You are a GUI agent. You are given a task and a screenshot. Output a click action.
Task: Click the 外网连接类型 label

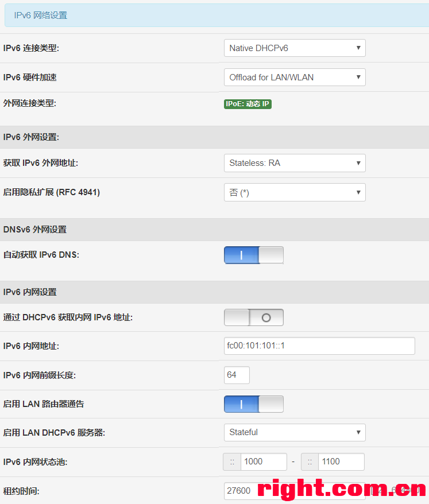point(30,103)
